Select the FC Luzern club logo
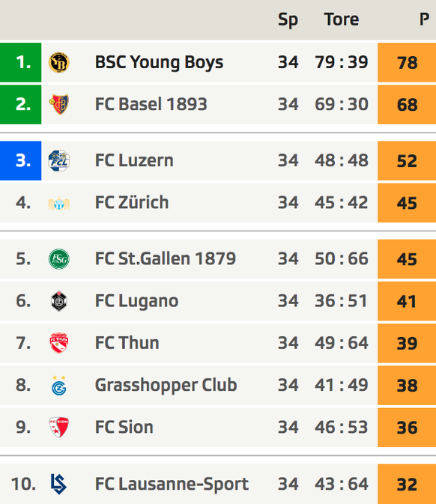Screen dimensions: 436x504 point(59,160)
